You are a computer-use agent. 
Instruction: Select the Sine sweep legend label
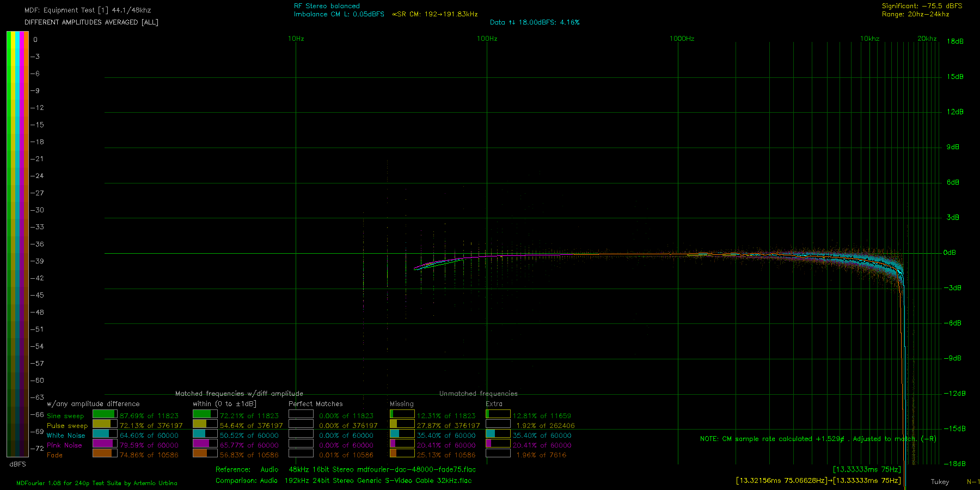[x=65, y=416]
